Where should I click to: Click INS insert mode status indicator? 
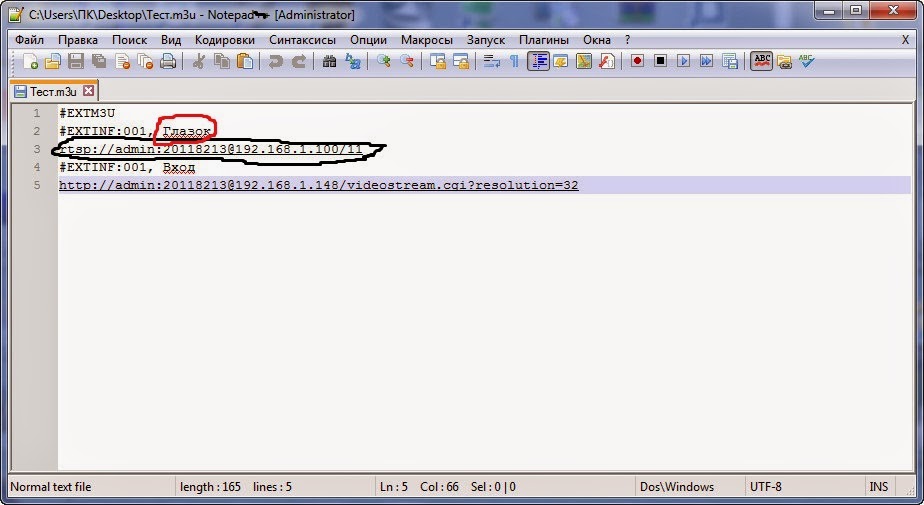pos(878,487)
